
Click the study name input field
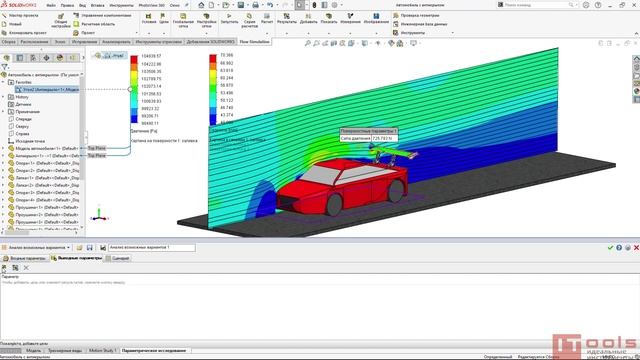152,247
